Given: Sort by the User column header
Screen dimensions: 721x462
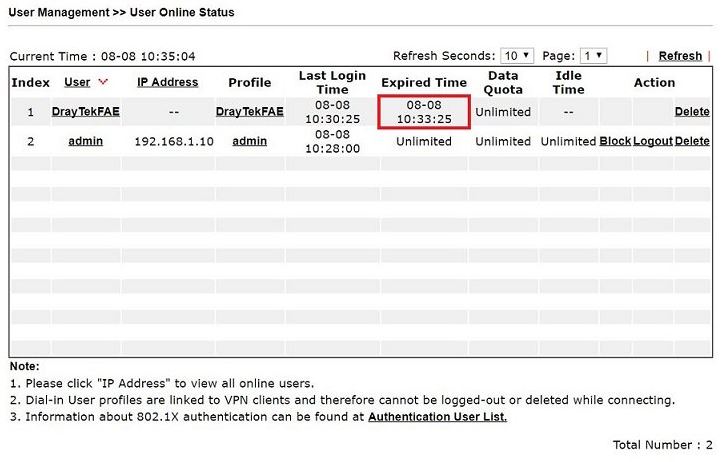Looking at the screenshot, I should click(x=77, y=82).
